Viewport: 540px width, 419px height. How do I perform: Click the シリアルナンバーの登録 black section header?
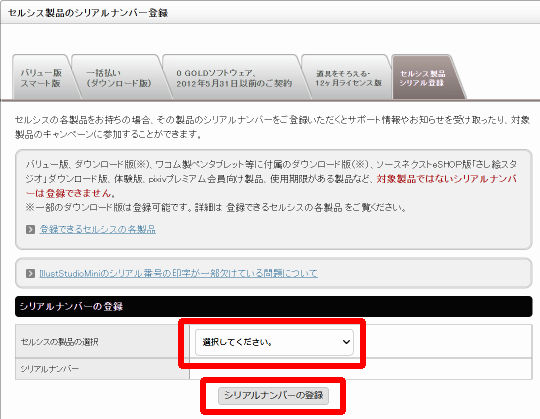[273, 306]
